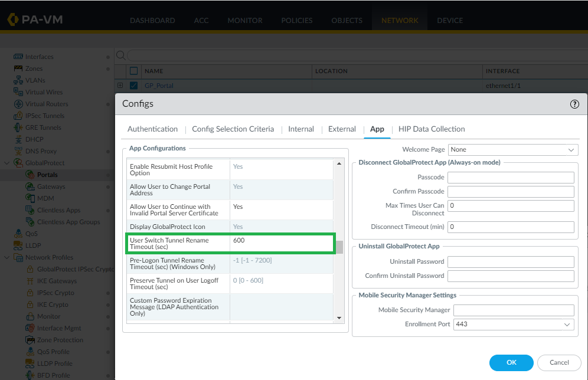Open the POLICIES top menu tab

[x=297, y=21]
